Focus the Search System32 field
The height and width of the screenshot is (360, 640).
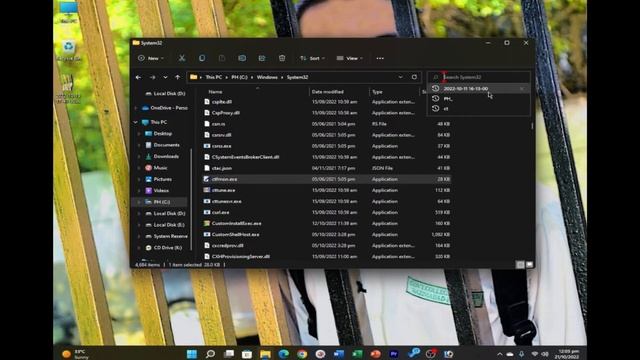click(478, 77)
